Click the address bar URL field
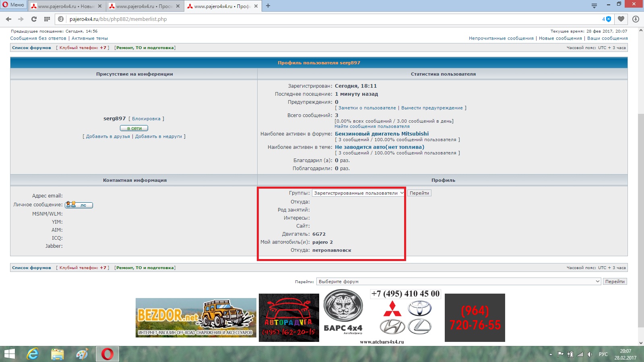The image size is (644, 362). click(x=322, y=19)
